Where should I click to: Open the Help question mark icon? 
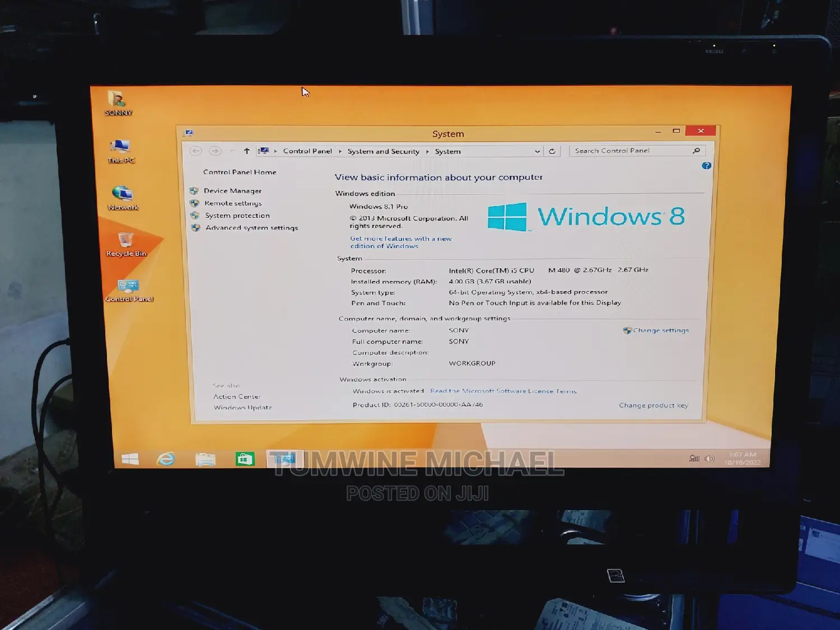point(707,166)
